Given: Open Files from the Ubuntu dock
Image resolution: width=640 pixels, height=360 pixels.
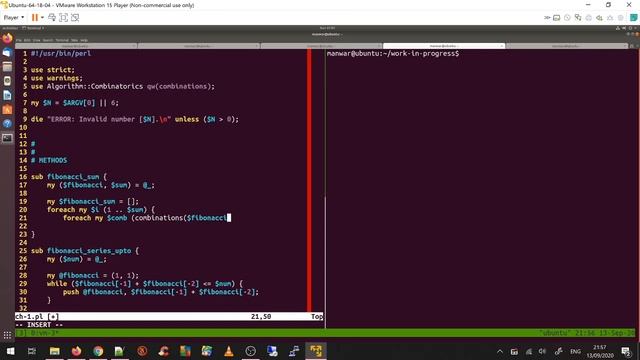Looking at the screenshot, I should tap(7, 67).
